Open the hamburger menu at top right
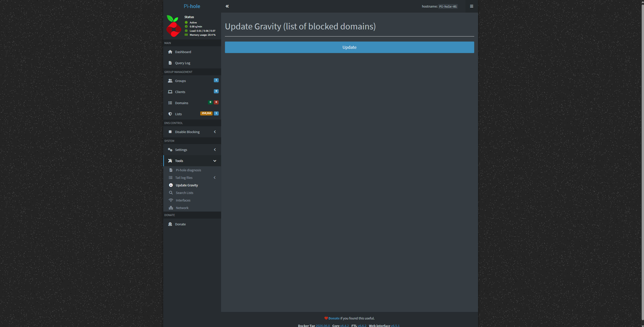 471,6
